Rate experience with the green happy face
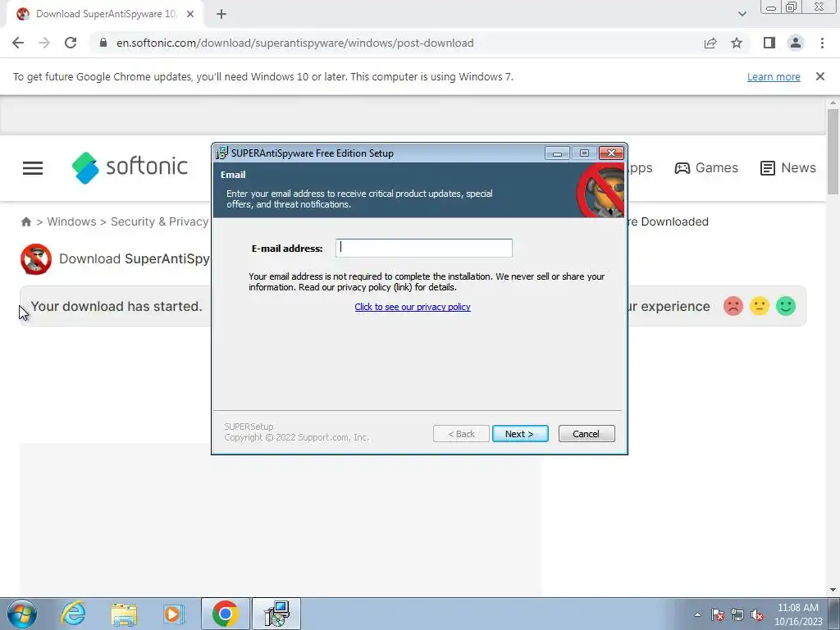This screenshot has width=840, height=630. coord(785,307)
